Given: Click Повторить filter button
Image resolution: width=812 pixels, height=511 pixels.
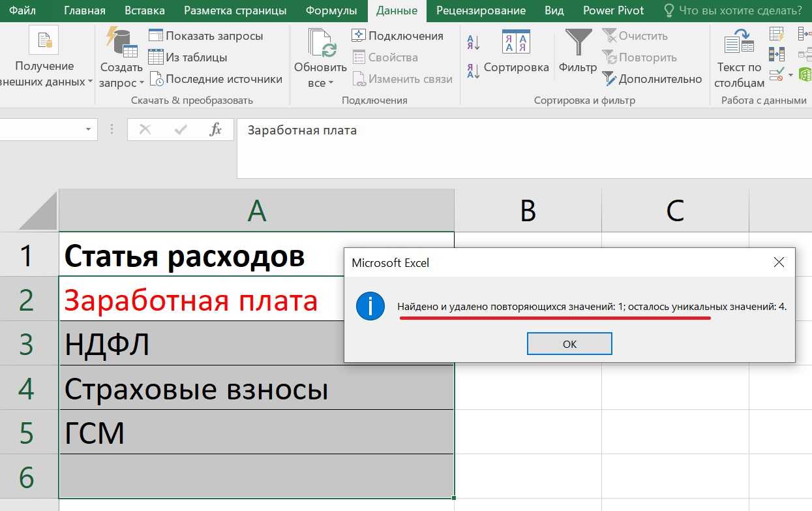Looking at the screenshot, I should 639,57.
